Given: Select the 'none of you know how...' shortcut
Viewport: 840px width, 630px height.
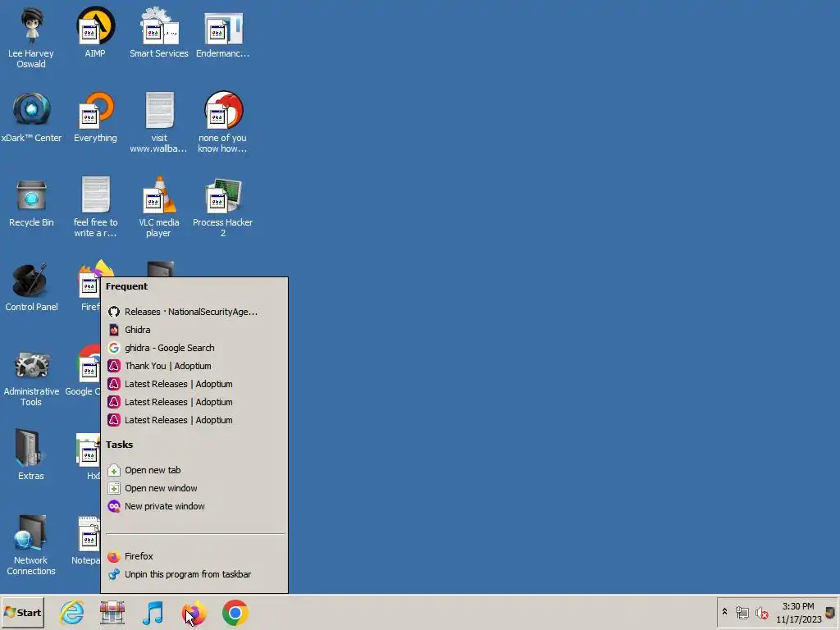Looking at the screenshot, I should pos(223,122).
